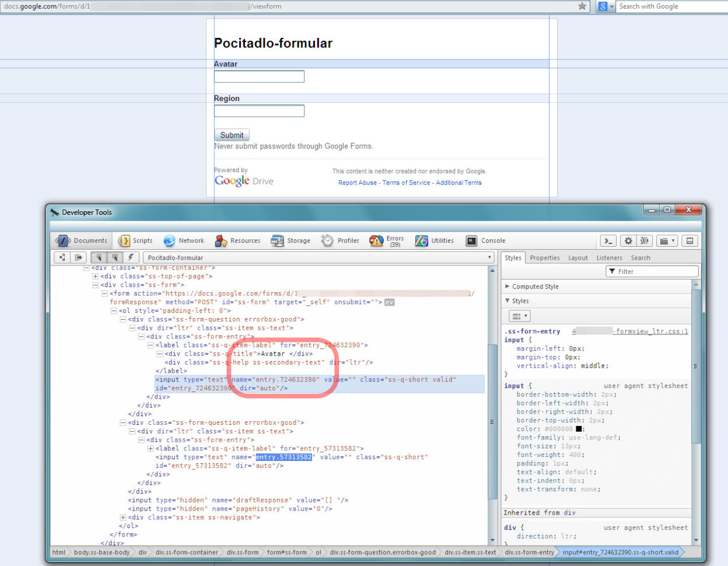
Task: Collapse the div class ss-form node
Action: [x=95, y=285]
